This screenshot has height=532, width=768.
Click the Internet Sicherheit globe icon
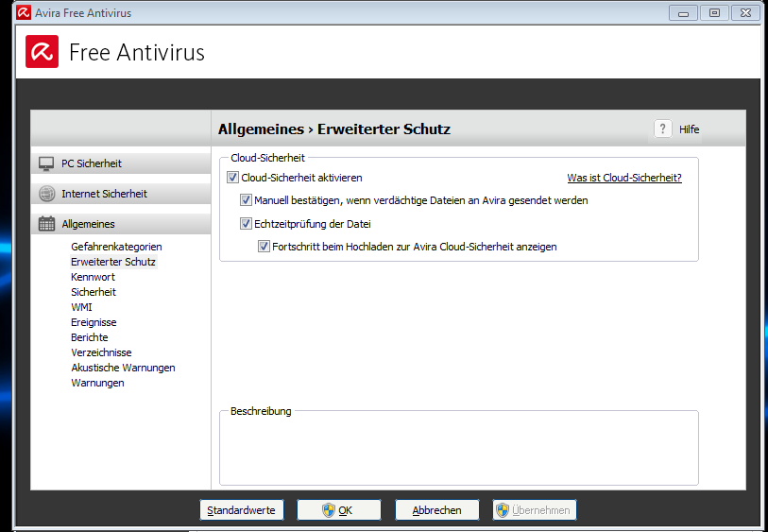point(47,194)
